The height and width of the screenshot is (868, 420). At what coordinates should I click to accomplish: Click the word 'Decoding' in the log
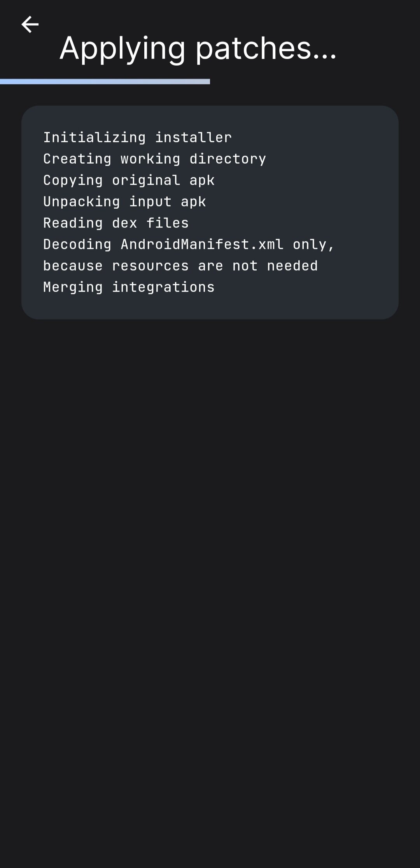point(77,245)
